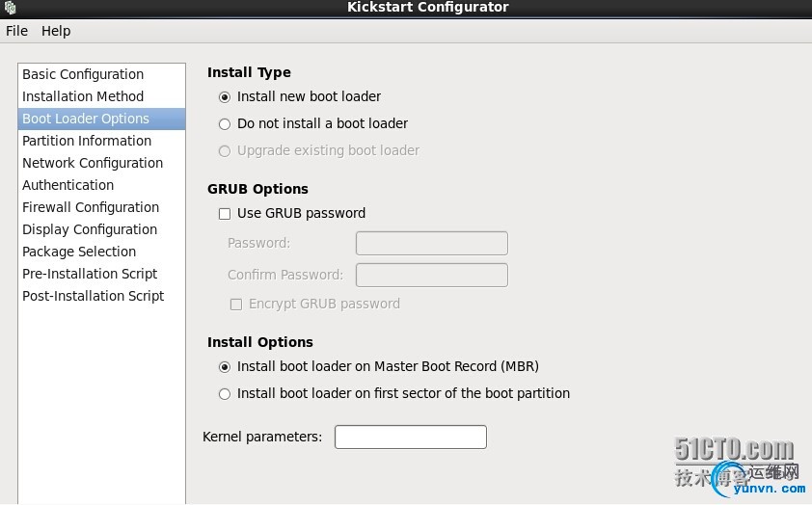Image resolution: width=812 pixels, height=505 pixels.
Task: Enable the Use GRUB password checkbox
Action: point(225,214)
